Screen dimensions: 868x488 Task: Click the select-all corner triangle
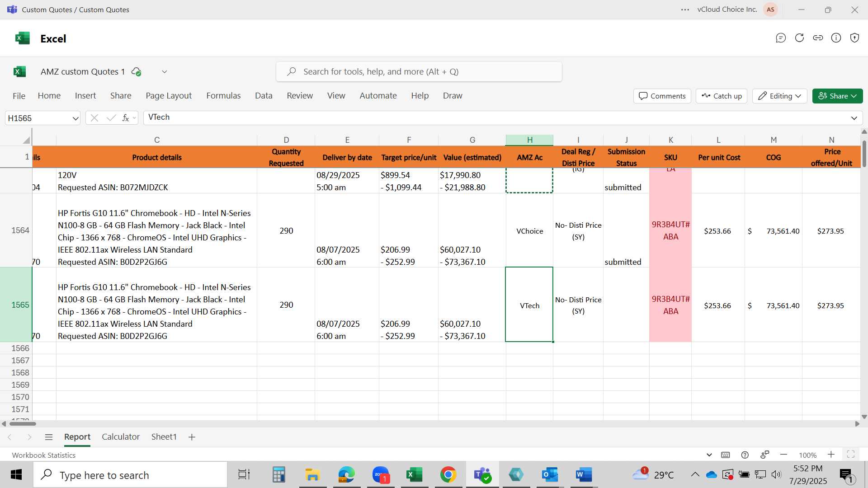[26, 140]
